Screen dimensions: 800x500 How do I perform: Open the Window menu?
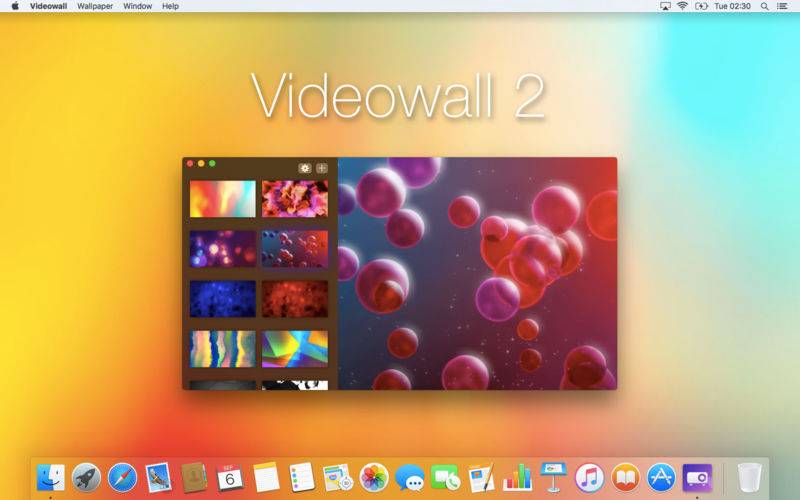(x=137, y=6)
